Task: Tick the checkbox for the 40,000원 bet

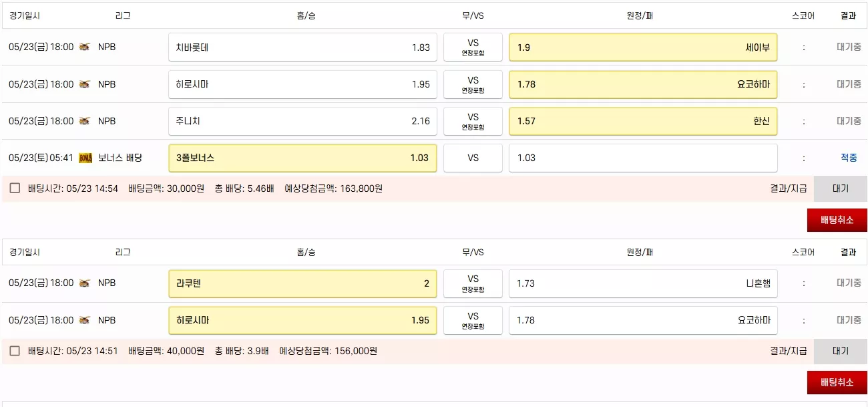Action: (x=15, y=351)
